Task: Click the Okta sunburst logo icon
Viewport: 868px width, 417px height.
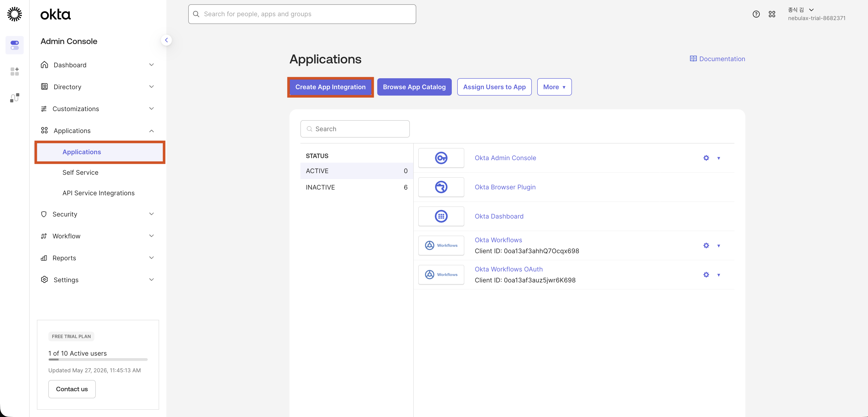Action: 15,14
